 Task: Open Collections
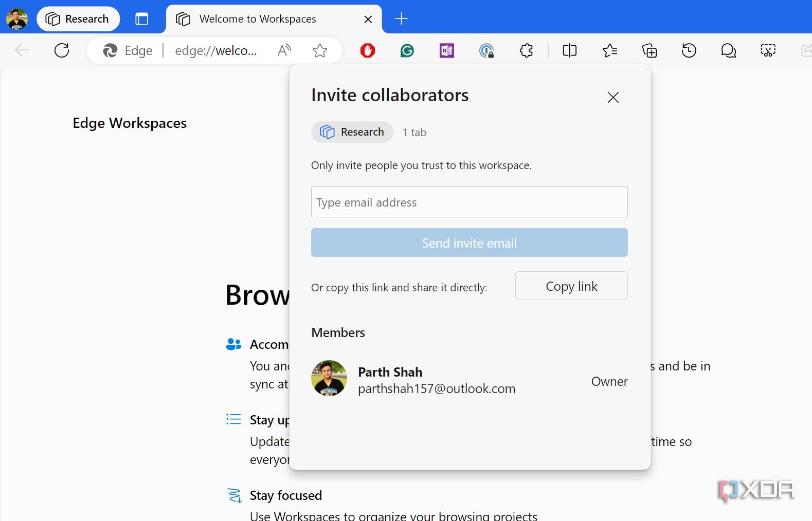pos(649,50)
